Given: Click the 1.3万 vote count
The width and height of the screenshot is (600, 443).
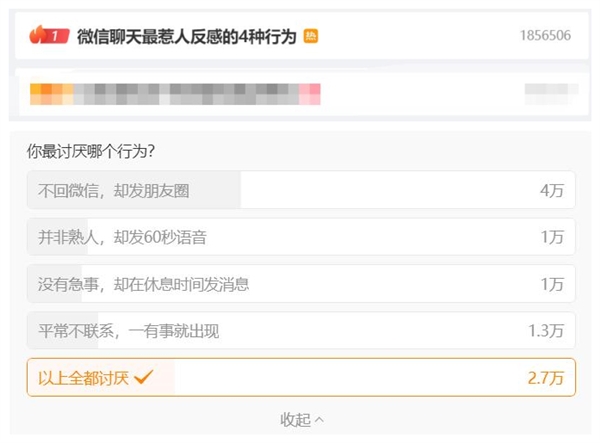Looking at the screenshot, I should point(546,330).
